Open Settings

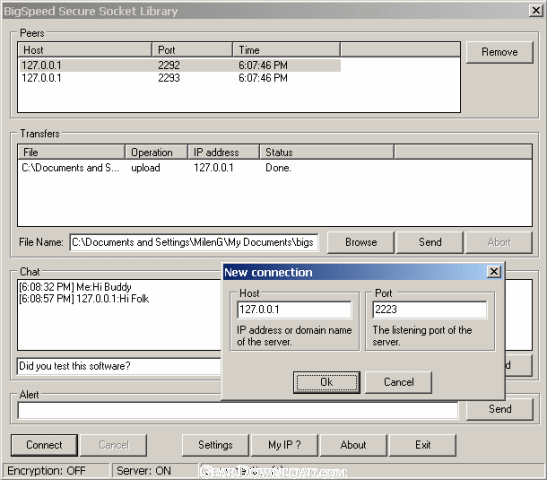[x=215, y=445]
